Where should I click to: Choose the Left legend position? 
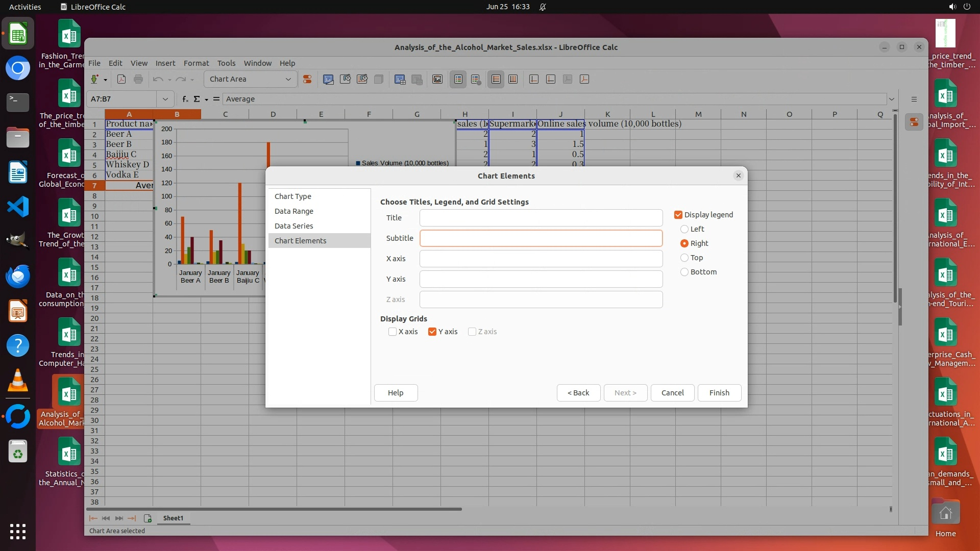point(684,229)
